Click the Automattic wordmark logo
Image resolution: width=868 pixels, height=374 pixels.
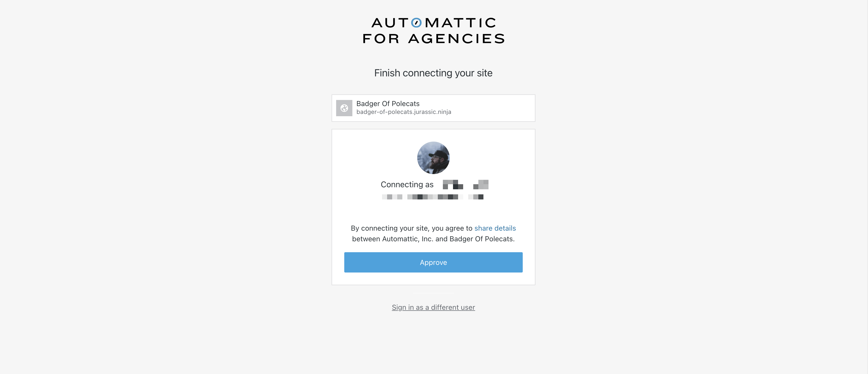pyautogui.click(x=434, y=23)
